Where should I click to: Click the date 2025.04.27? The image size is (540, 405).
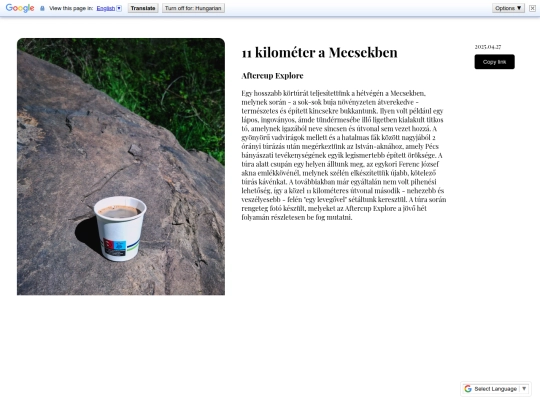click(x=488, y=47)
